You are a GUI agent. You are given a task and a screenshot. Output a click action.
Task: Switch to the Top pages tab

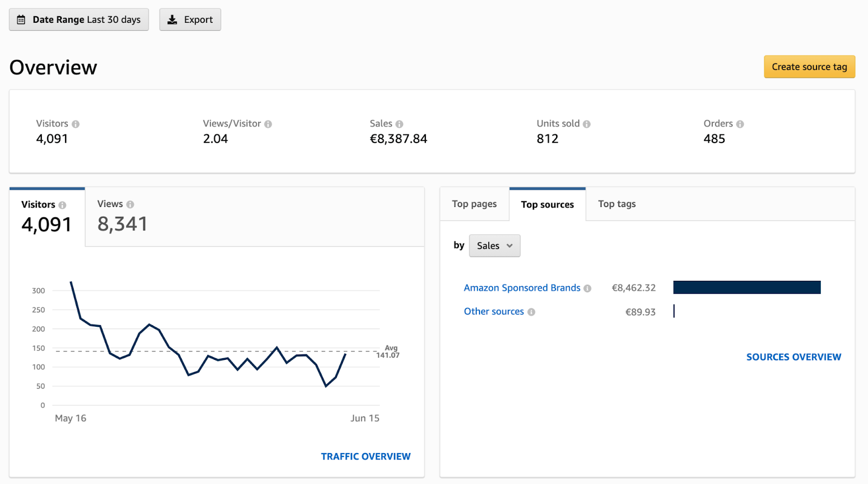coord(474,204)
